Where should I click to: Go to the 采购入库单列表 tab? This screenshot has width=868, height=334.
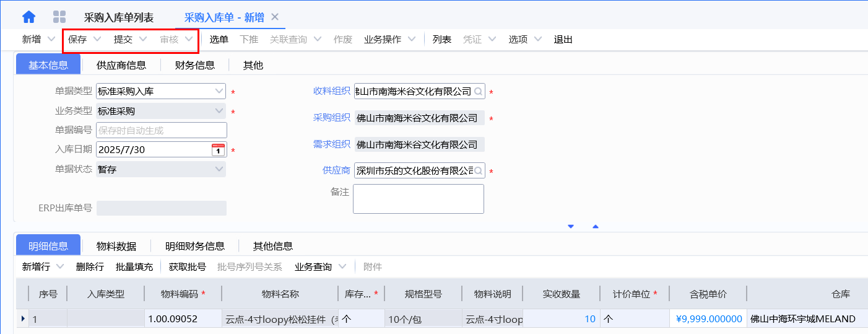(x=119, y=17)
